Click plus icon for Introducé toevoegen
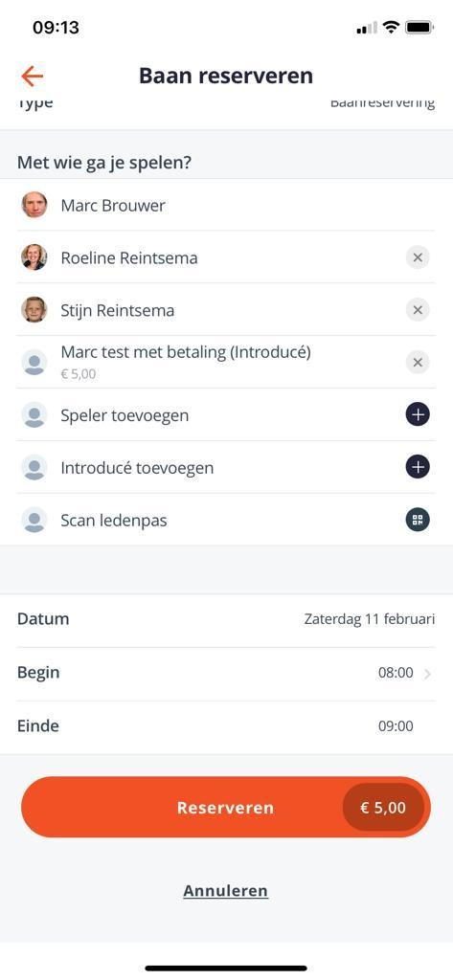 (x=418, y=467)
